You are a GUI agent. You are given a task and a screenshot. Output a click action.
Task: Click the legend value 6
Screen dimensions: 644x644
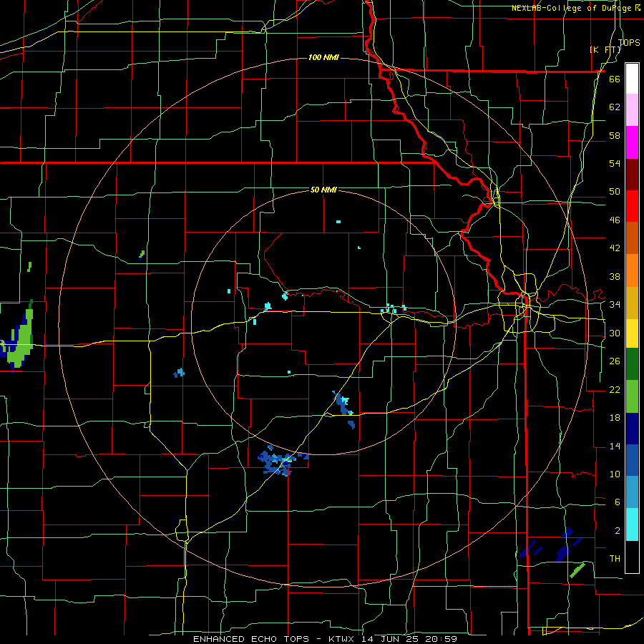click(x=617, y=502)
